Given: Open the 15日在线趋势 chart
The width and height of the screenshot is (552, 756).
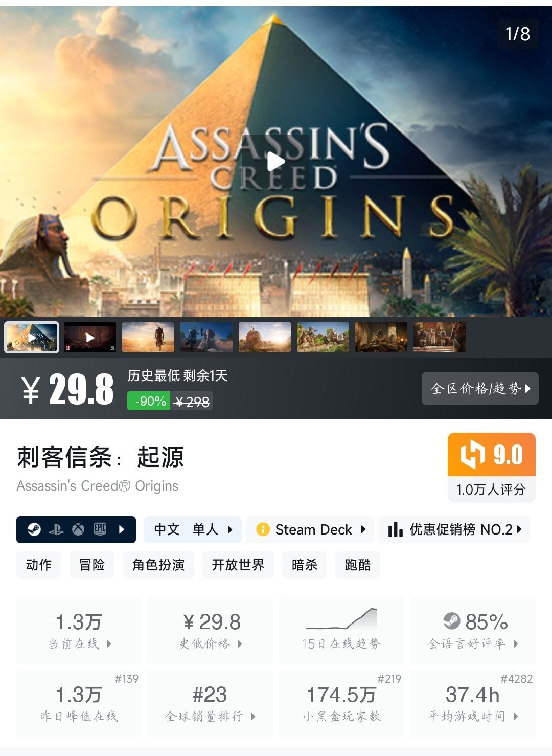Looking at the screenshot, I should pyautogui.click(x=341, y=631).
